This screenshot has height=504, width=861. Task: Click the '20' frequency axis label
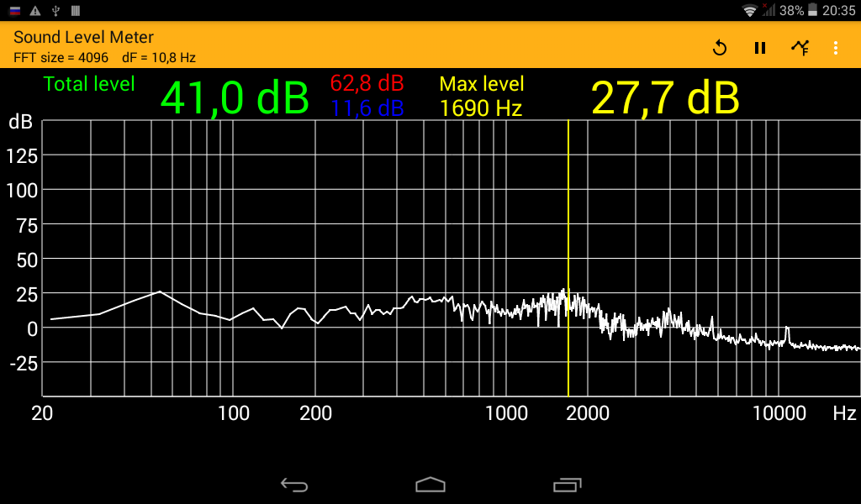(42, 413)
